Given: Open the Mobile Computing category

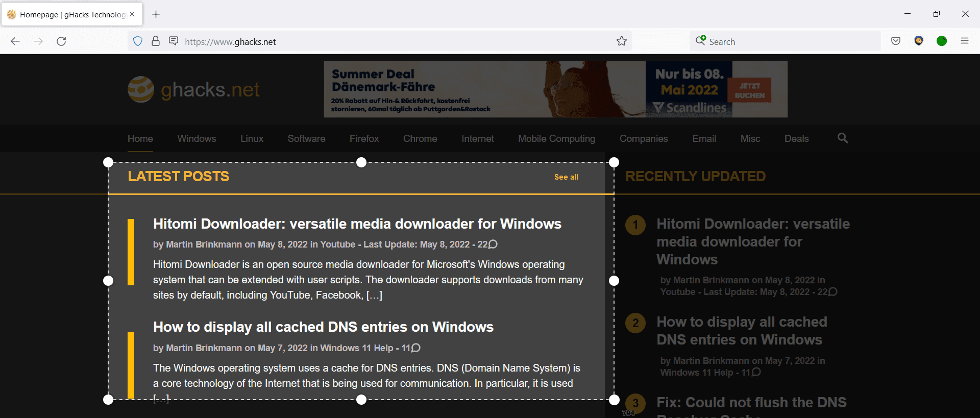Looking at the screenshot, I should coord(557,139).
